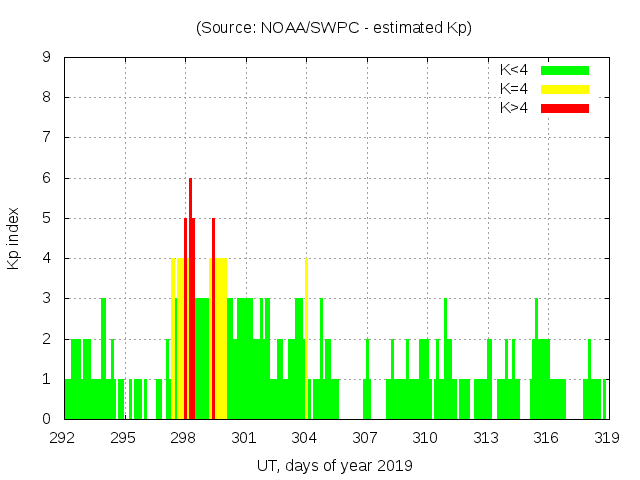Select the K<4 legend label text
Viewport: 640px width, 480px height.
coord(515,70)
